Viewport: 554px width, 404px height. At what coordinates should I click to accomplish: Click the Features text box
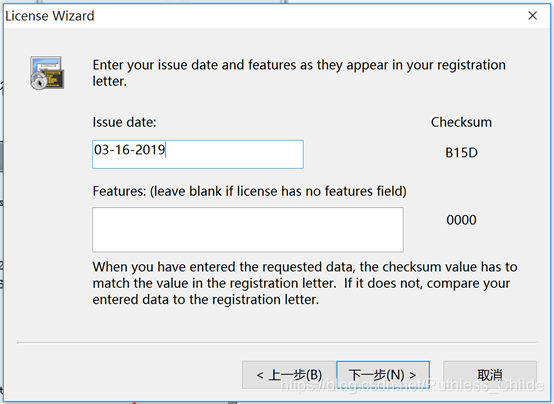(x=248, y=230)
